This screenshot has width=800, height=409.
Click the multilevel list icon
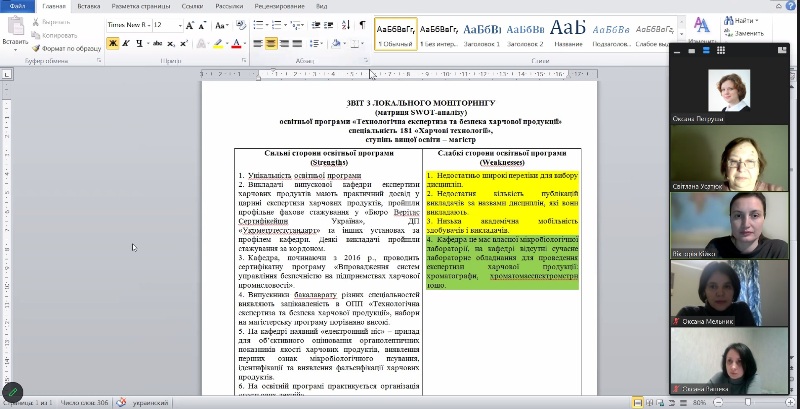[295, 25]
